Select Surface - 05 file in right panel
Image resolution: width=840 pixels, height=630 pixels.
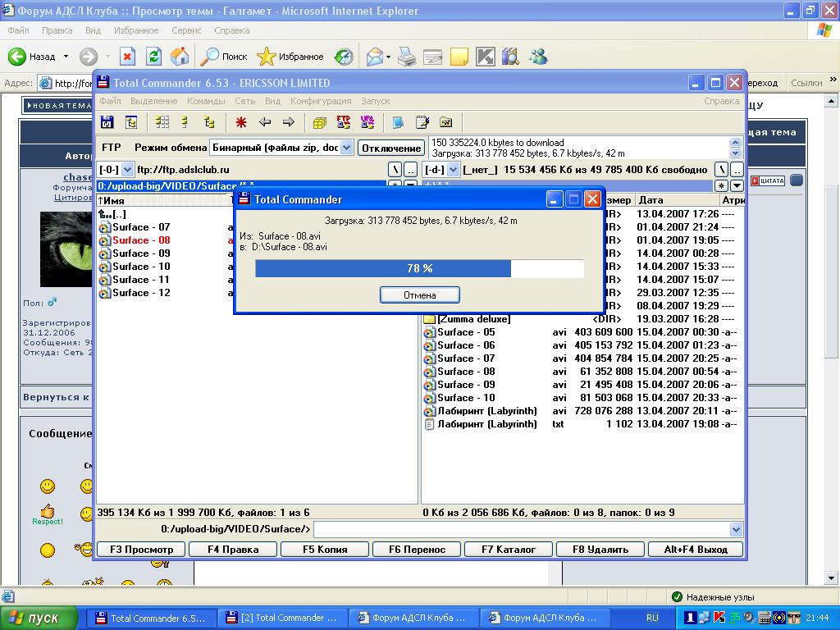pos(465,332)
